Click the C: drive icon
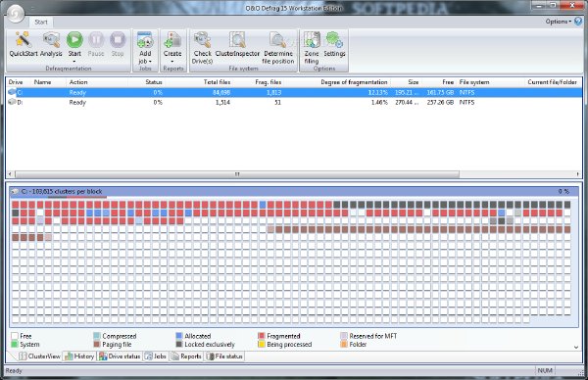The image size is (588, 380). coord(12,92)
